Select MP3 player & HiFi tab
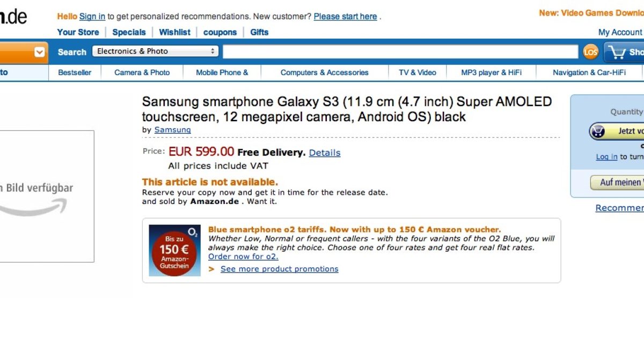Screen dimensions: 644x337 491,72
